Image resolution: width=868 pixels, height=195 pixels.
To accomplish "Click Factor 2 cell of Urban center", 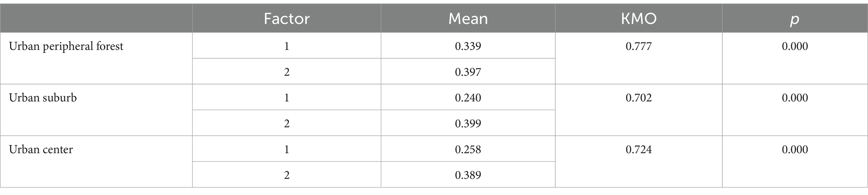I will pyautogui.click(x=287, y=175).
